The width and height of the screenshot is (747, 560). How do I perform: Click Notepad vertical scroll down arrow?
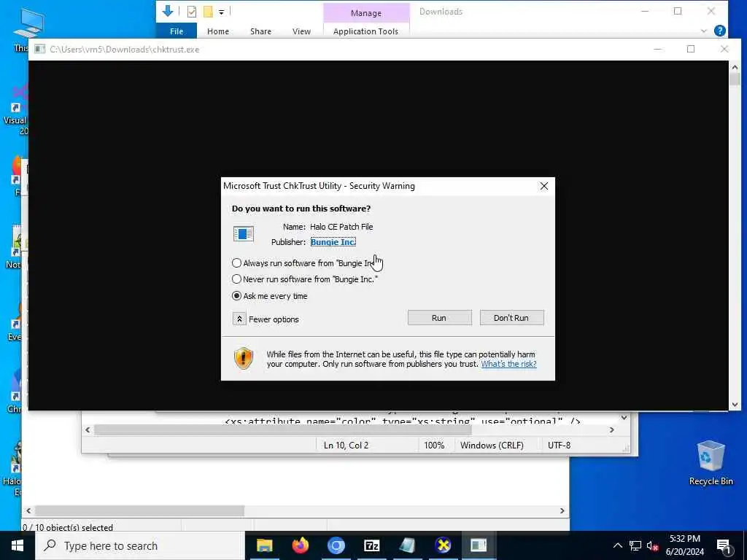pos(624,418)
